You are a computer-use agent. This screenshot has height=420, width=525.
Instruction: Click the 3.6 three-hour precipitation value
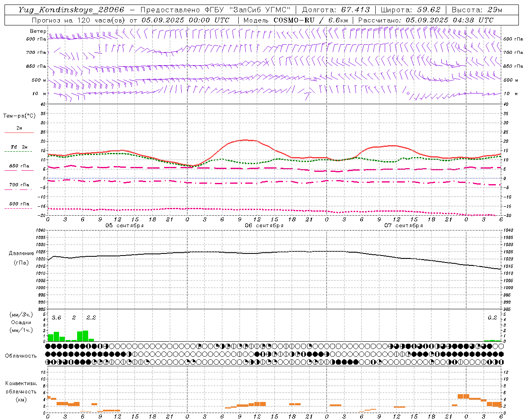56,318
